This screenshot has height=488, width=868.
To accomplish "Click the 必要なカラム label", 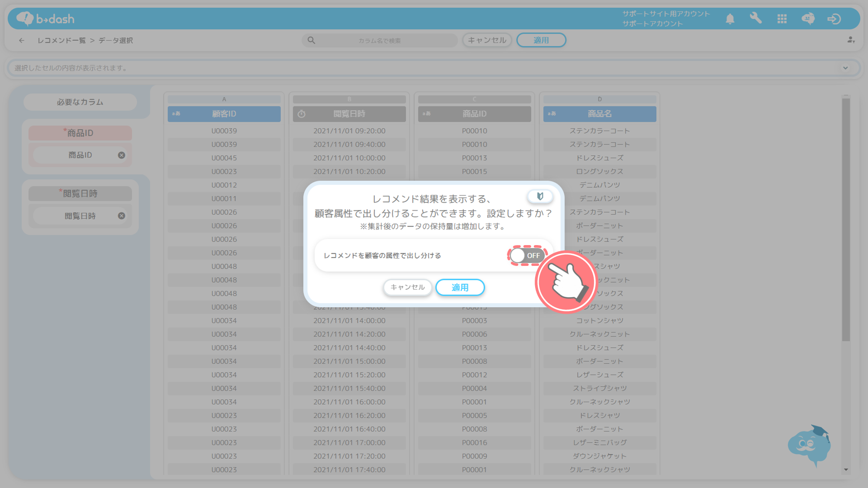I will (x=80, y=102).
